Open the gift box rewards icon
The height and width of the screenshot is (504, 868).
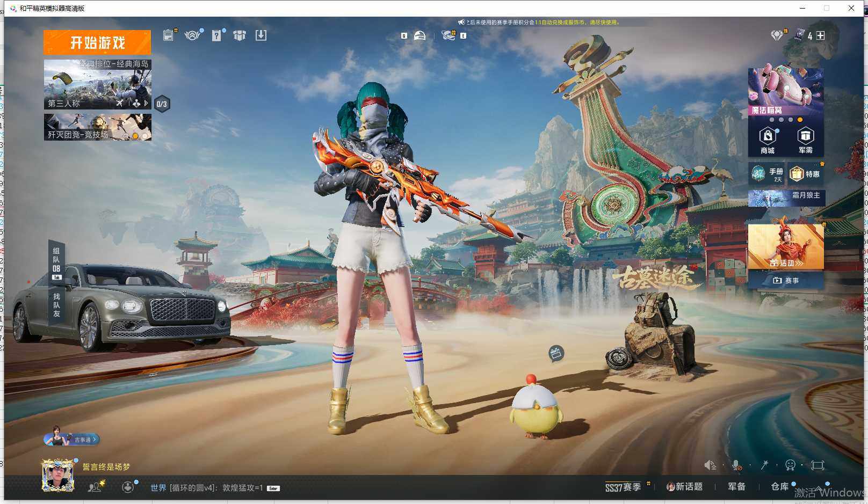(240, 35)
